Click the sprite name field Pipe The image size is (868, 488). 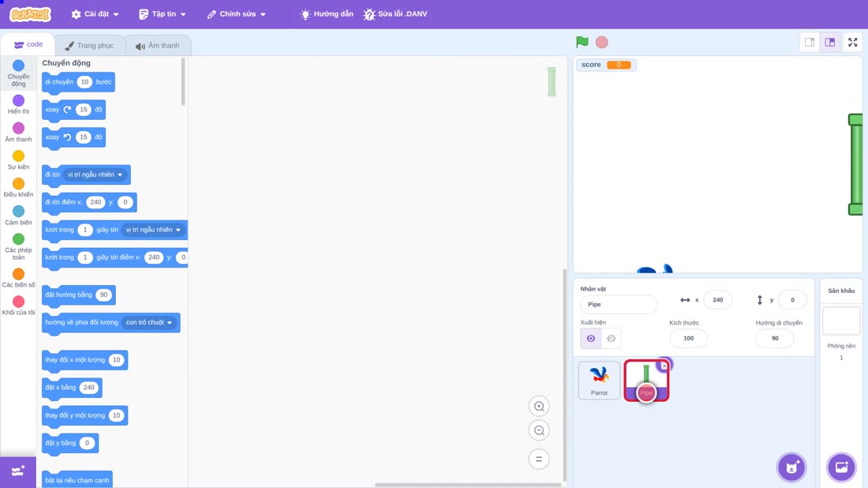click(x=619, y=304)
